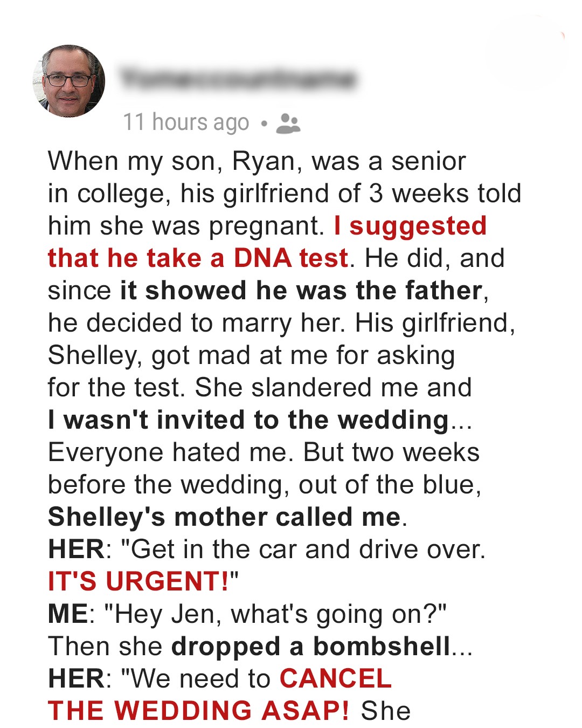The width and height of the screenshot is (582, 728).
Task: Open the '11 hours ago' timestamp
Action: 186,122
